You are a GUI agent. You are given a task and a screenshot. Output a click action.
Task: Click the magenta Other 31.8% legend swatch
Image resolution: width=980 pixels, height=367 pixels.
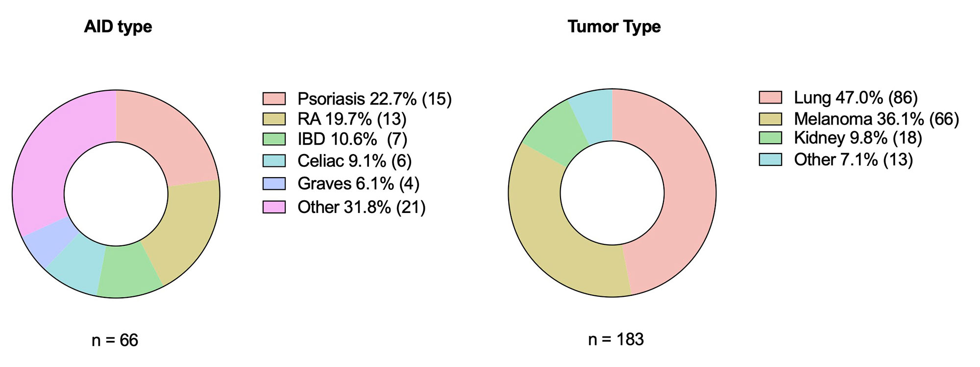click(x=274, y=207)
